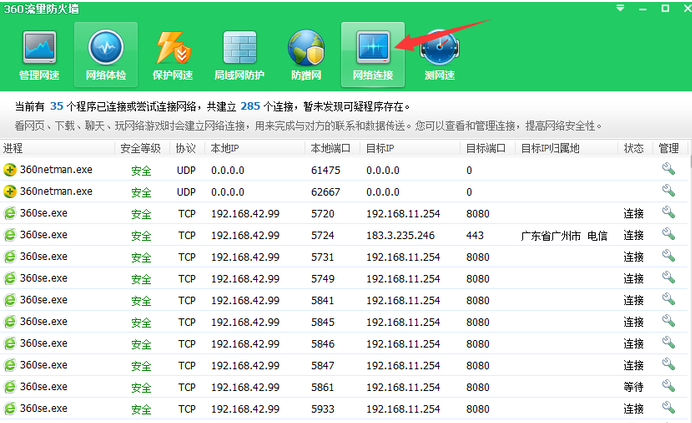This screenshot has height=423, width=692.
Task: Click wrench for 360se.exe port 5847
Action: 668,363
